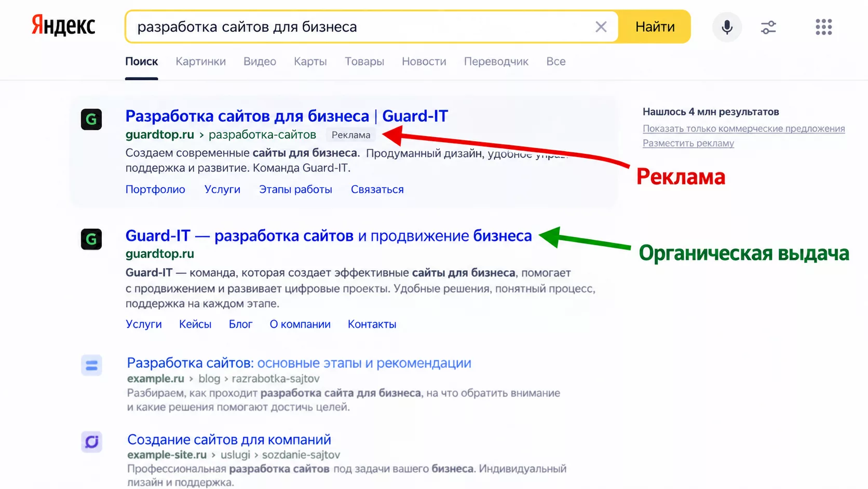Open the Товары tab

(x=364, y=61)
